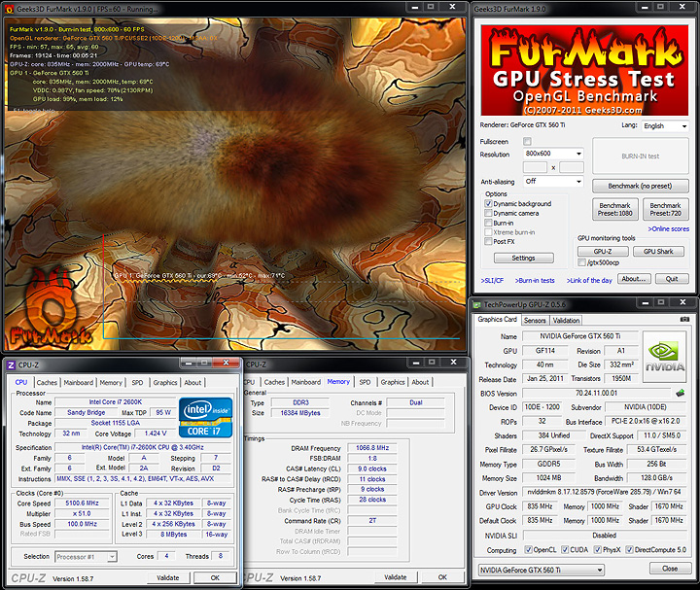Open About tab in left CPU-Z window
700x590 pixels.
coord(192,382)
